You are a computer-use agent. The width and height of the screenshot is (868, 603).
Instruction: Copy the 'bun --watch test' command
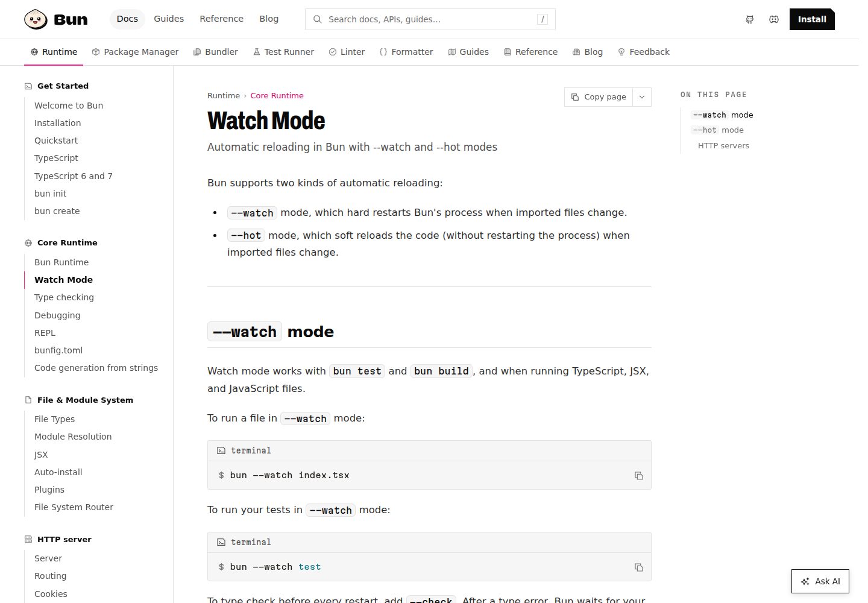639,567
